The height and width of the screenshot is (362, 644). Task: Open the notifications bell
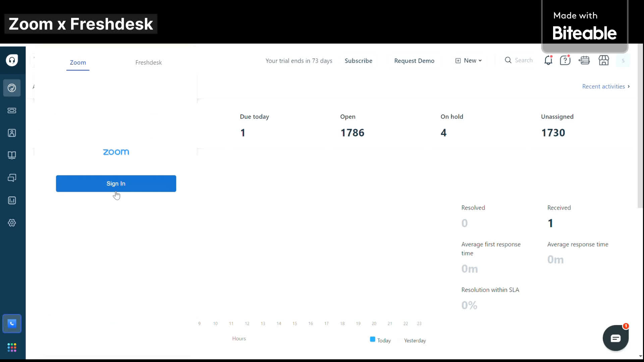pyautogui.click(x=548, y=60)
